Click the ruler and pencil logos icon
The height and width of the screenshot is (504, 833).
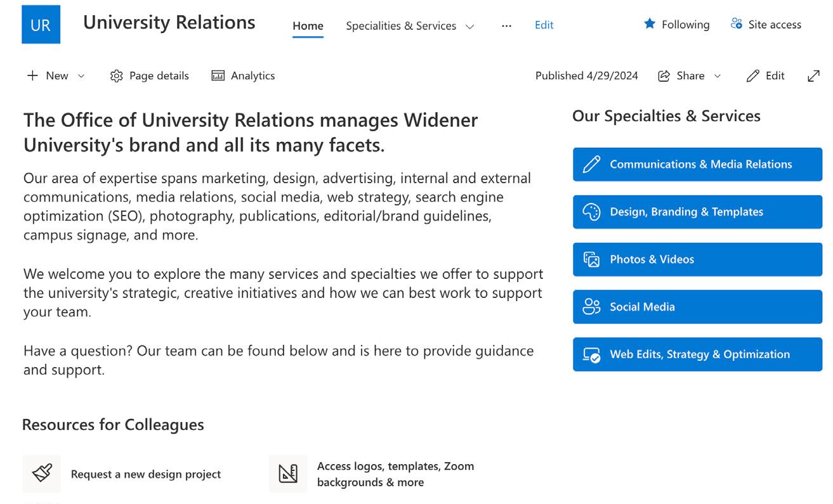(288, 474)
